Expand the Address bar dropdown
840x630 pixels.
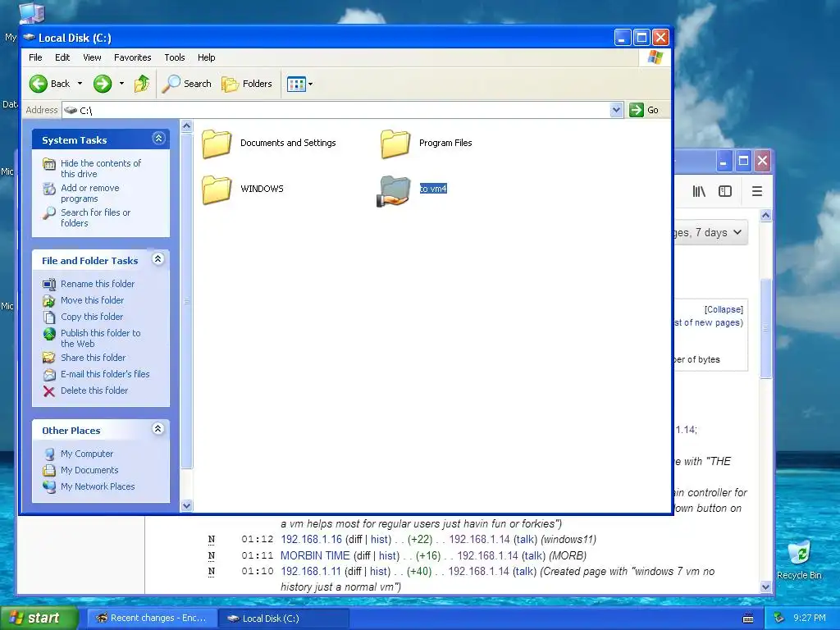click(x=616, y=110)
